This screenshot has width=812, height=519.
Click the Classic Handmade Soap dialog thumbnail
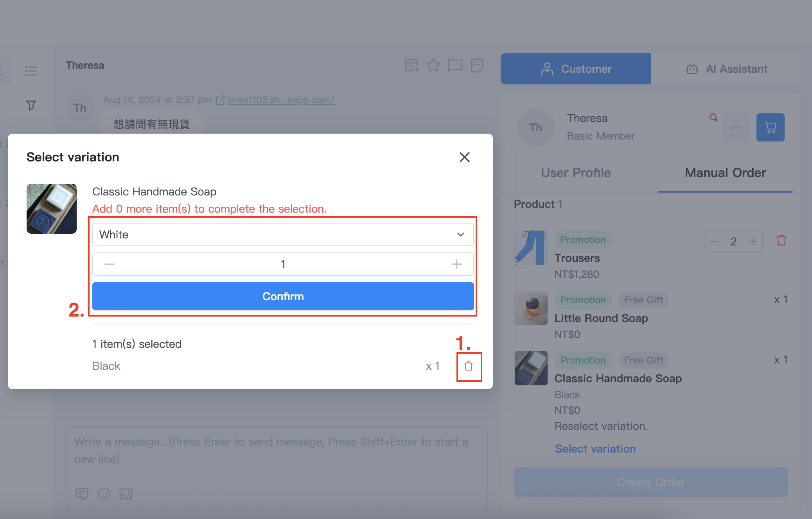(52, 209)
